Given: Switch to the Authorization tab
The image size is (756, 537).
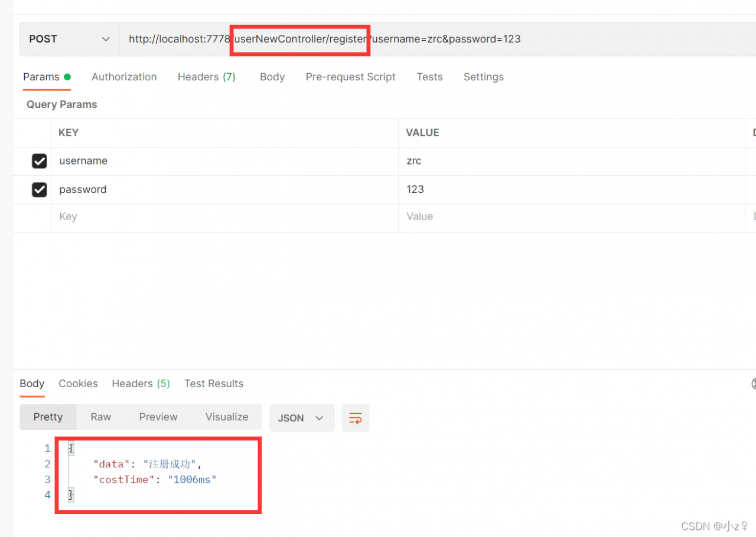Looking at the screenshot, I should pyautogui.click(x=124, y=77).
